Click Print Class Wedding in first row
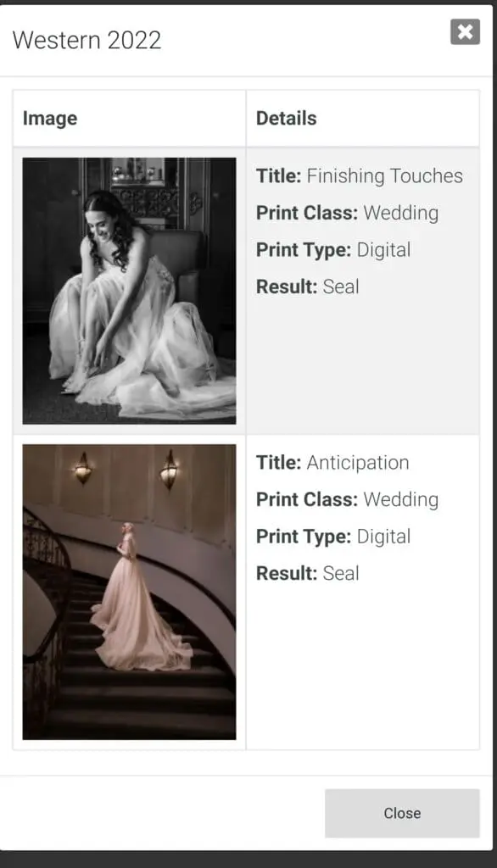This screenshot has height=868, width=497. [347, 213]
